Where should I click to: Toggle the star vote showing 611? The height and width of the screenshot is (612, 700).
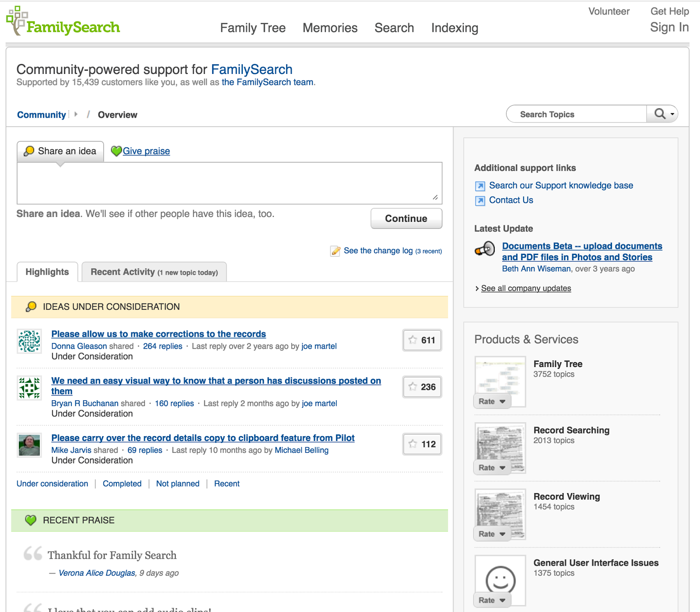point(421,340)
